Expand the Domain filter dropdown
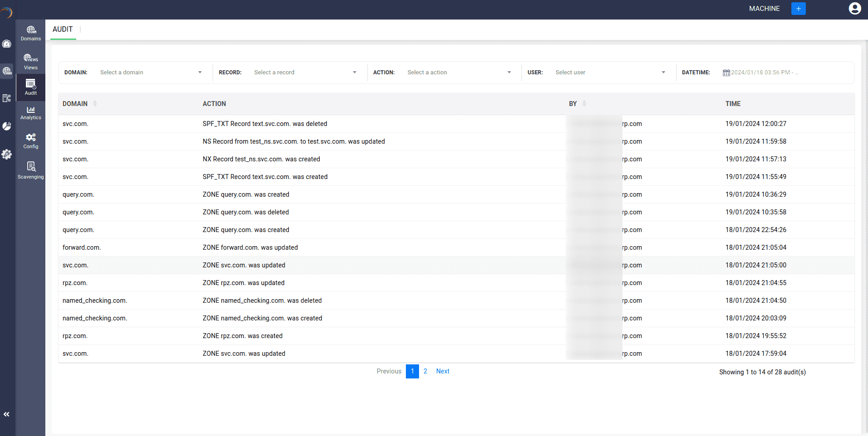868x436 pixels. click(x=151, y=73)
